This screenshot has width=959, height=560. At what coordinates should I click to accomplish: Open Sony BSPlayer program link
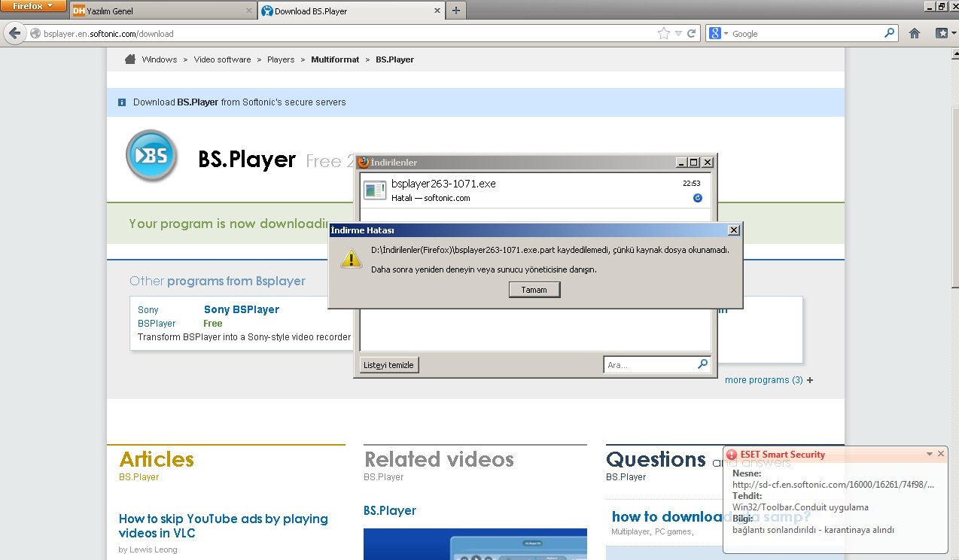point(242,309)
